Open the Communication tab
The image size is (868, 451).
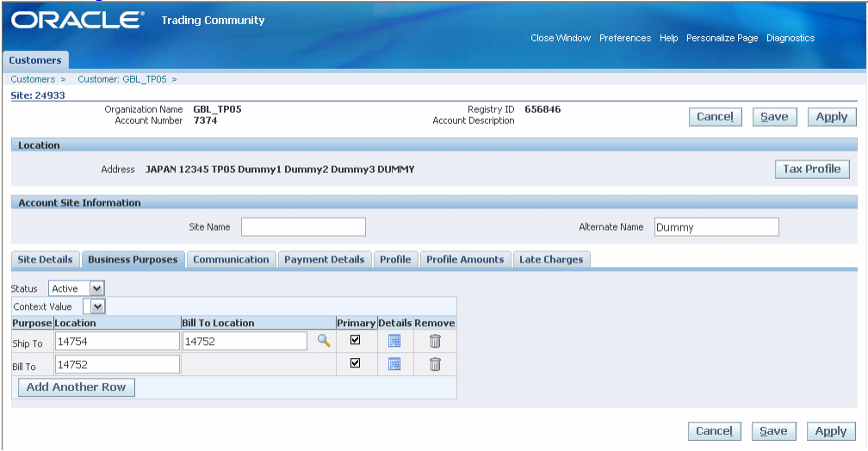point(231,260)
